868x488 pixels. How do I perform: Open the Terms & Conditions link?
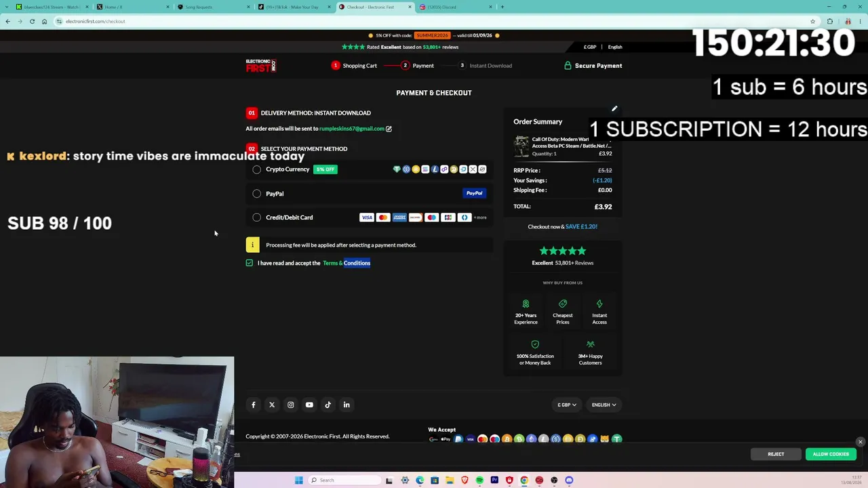click(x=347, y=263)
